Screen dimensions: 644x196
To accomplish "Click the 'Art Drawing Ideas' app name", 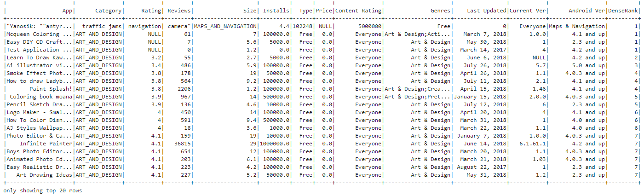I will pyautogui.click(x=44, y=175).
